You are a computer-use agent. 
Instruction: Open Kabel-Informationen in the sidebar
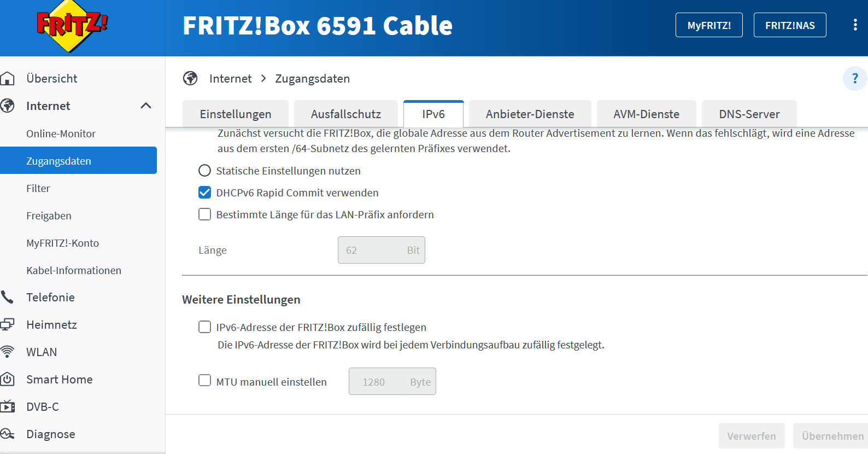(x=74, y=270)
